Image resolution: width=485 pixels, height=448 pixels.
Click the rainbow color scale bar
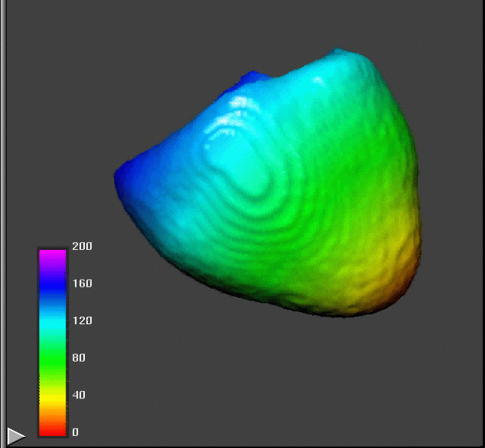point(53,343)
